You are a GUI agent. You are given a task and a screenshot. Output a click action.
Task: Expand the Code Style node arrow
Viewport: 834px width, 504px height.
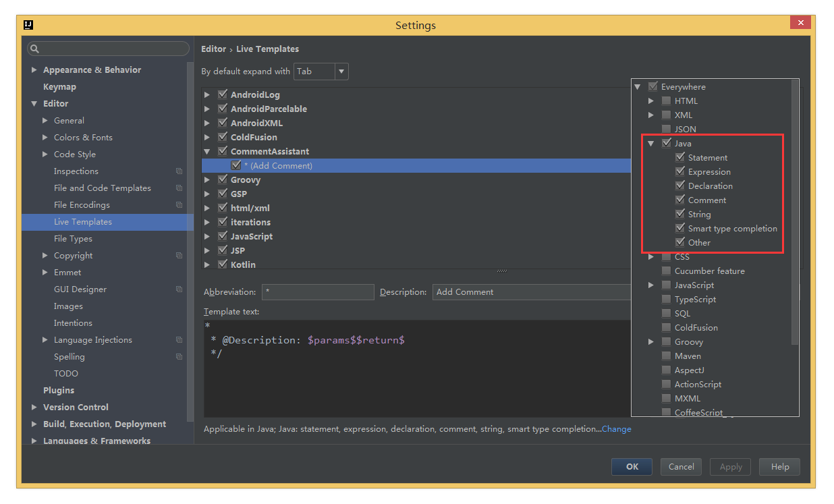point(45,155)
